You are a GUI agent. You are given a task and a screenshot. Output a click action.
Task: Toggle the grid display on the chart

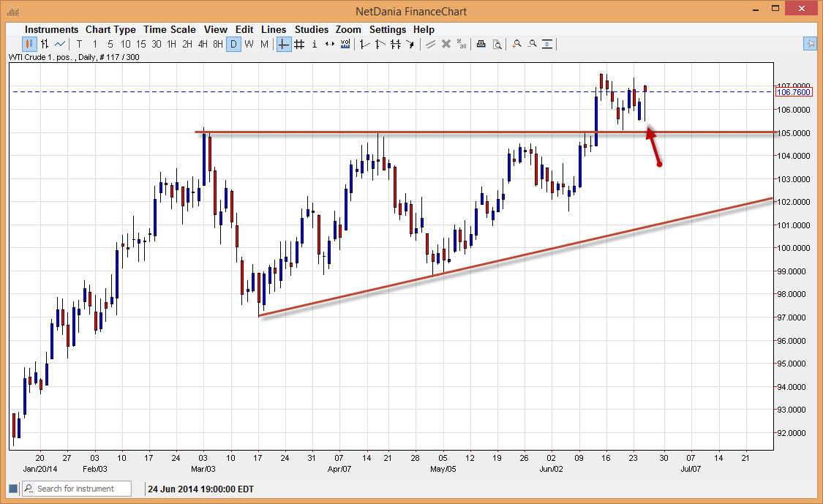(298, 44)
